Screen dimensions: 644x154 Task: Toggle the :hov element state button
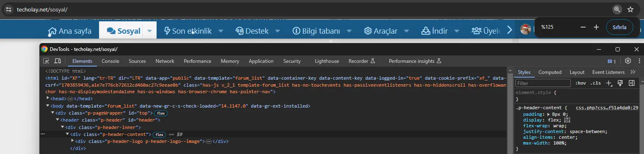[x=581, y=83]
